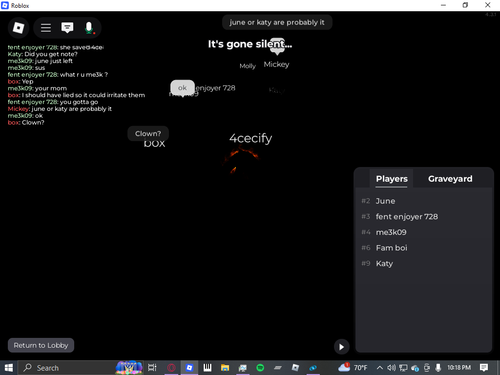Open the Windows Start menu
500x375 pixels.
click(x=8, y=368)
